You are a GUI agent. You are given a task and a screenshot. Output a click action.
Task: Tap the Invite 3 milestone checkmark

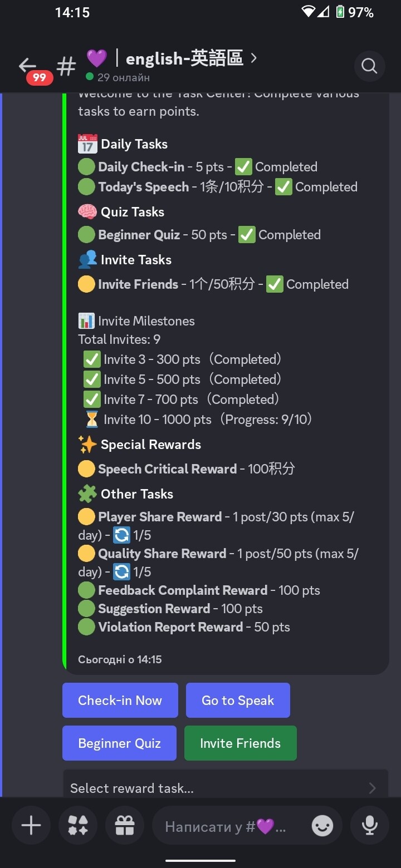pos(91,359)
